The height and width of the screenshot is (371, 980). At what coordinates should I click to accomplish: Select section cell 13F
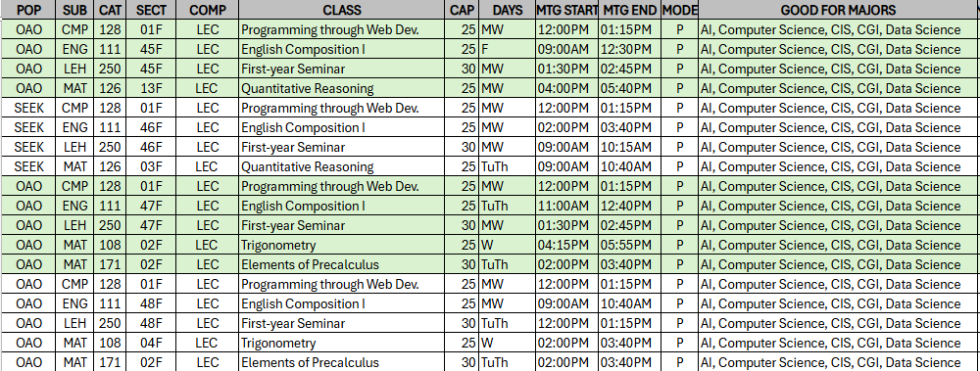[151, 88]
